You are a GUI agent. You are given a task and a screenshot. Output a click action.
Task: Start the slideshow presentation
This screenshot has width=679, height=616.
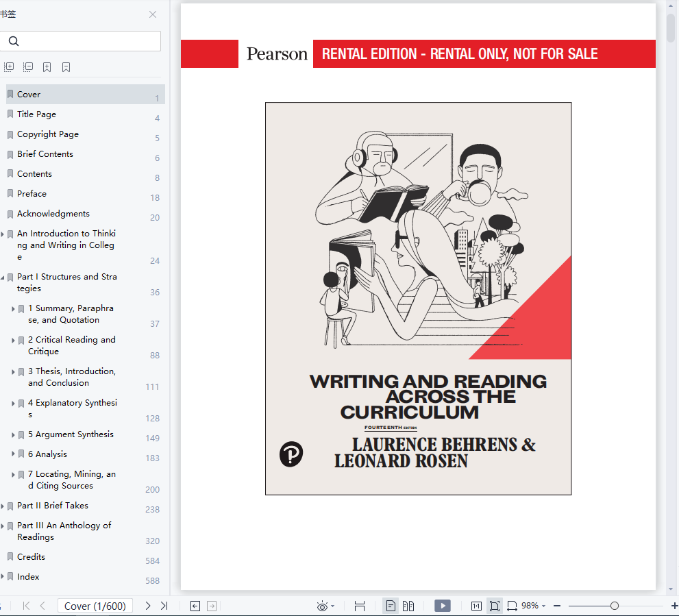click(443, 606)
